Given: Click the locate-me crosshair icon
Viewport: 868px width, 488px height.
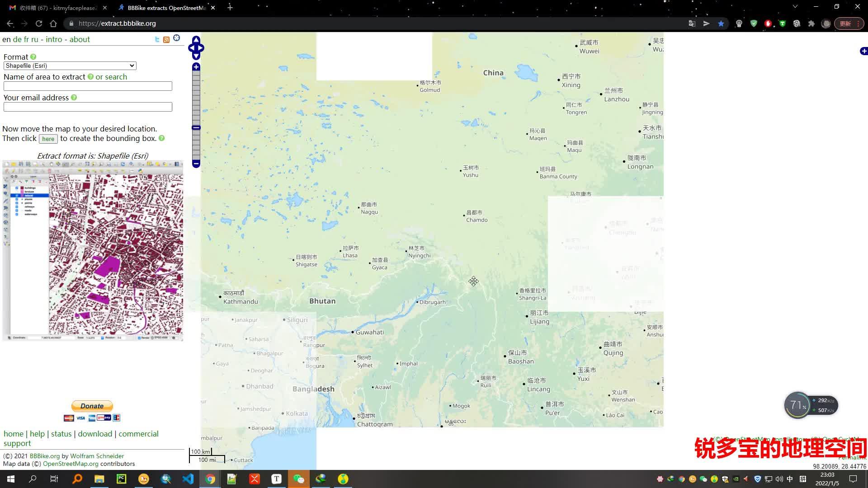Looking at the screenshot, I should (176, 38).
